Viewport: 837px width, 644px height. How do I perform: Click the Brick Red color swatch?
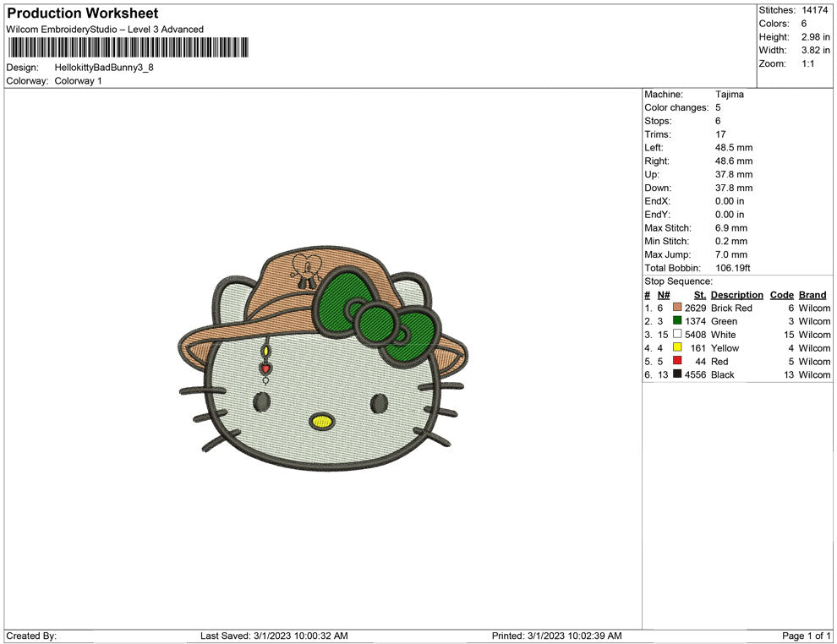676,308
